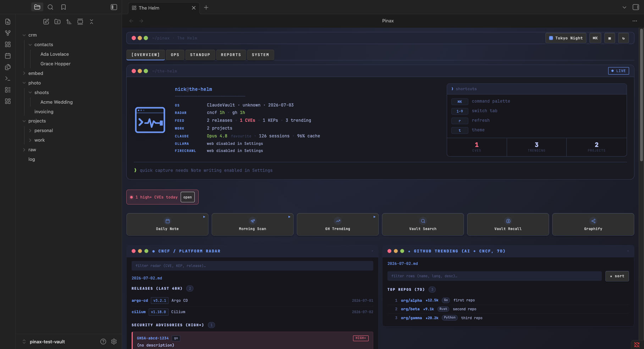The height and width of the screenshot is (349, 644).
Task: Open the file explorer folder icon
Action: pyautogui.click(x=37, y=7)
